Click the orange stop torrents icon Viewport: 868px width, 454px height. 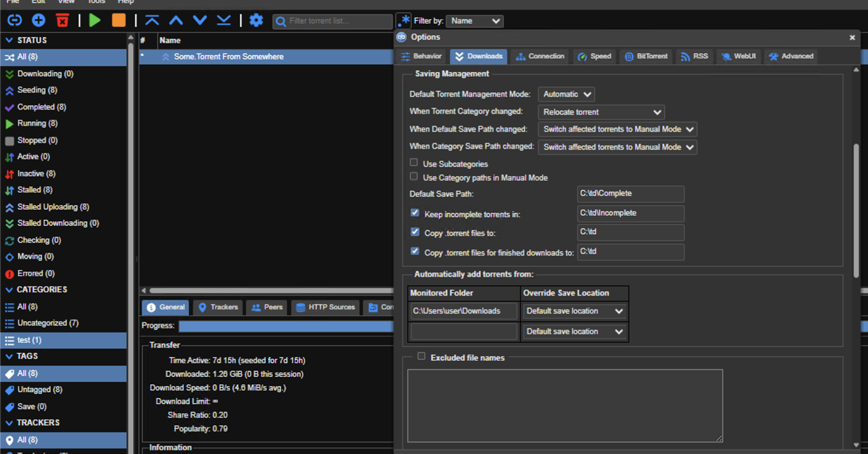point(119,20)
